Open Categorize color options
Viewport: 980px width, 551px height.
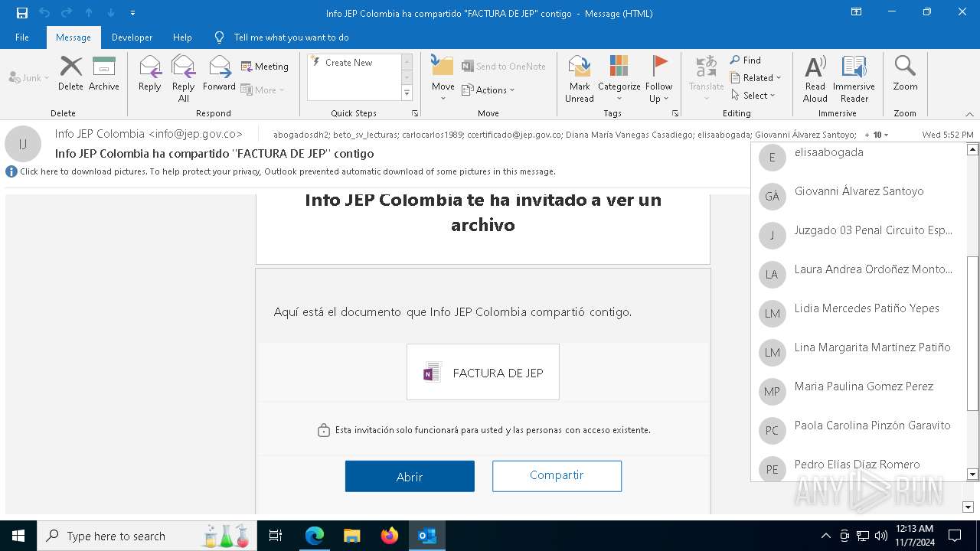pyautogui.click(x=619, y=79)
